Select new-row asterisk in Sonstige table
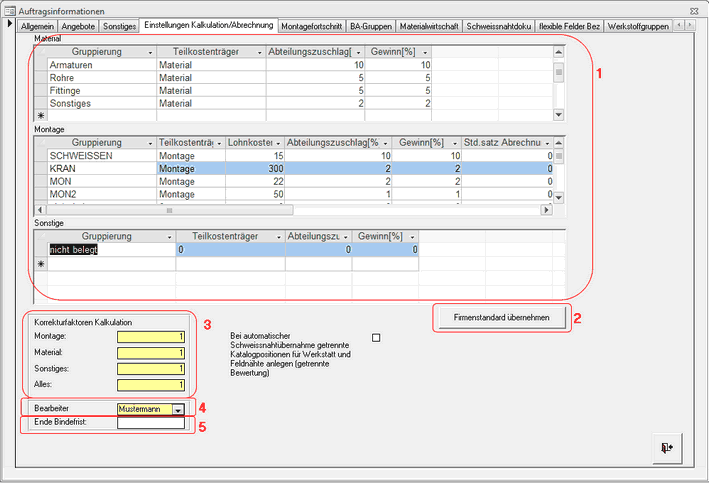709x483 pixels. 40,264
